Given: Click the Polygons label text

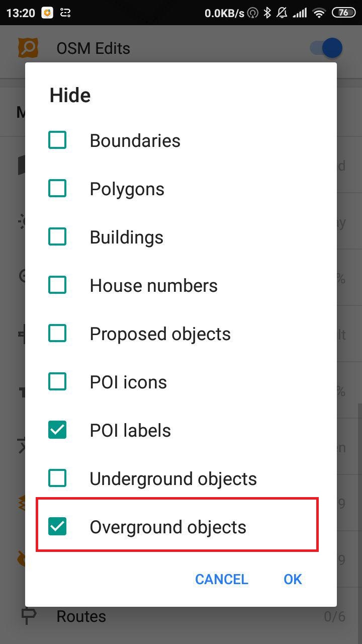Looking at the screenshot, I should click(x=127, y=189).
